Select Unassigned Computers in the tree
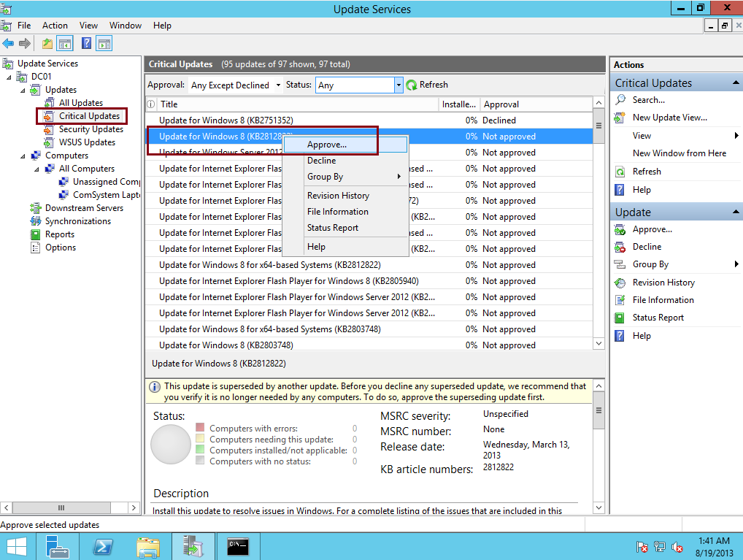Viewport: 743px width, 560px height. tap(106, 182)
